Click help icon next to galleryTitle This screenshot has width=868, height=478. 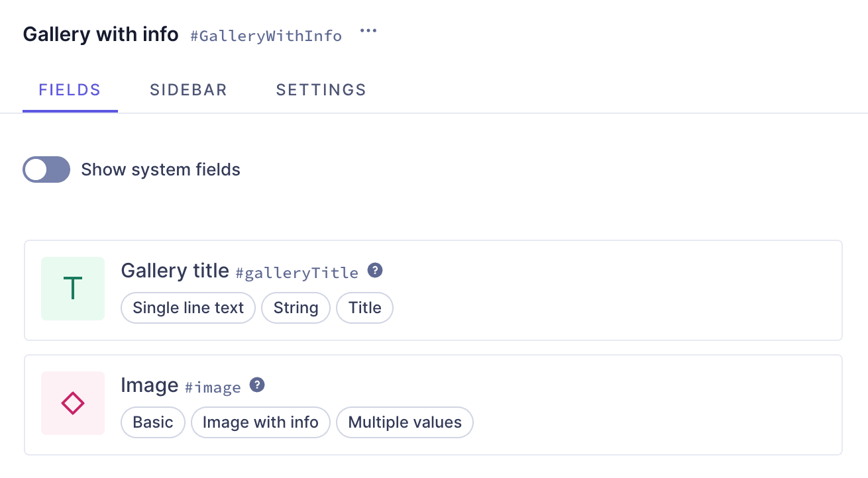(375, 271)
